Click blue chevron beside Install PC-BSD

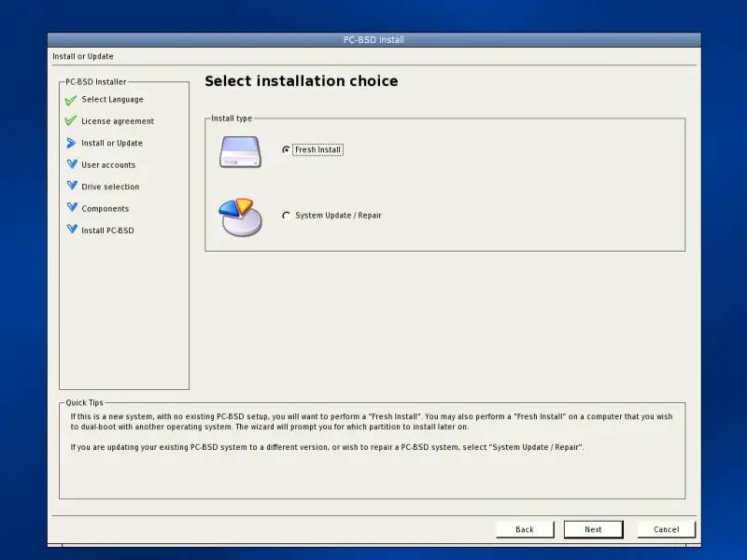(72, 230)
